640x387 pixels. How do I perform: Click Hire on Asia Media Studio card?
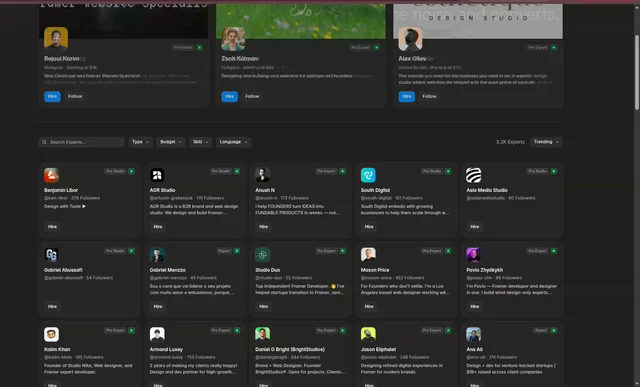[x=475, y=227]
